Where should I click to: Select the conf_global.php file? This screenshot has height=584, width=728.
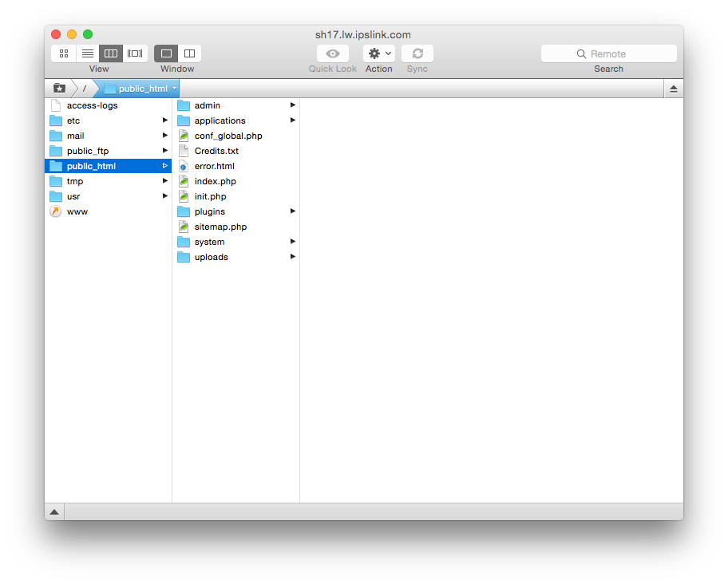pos(227,136)
